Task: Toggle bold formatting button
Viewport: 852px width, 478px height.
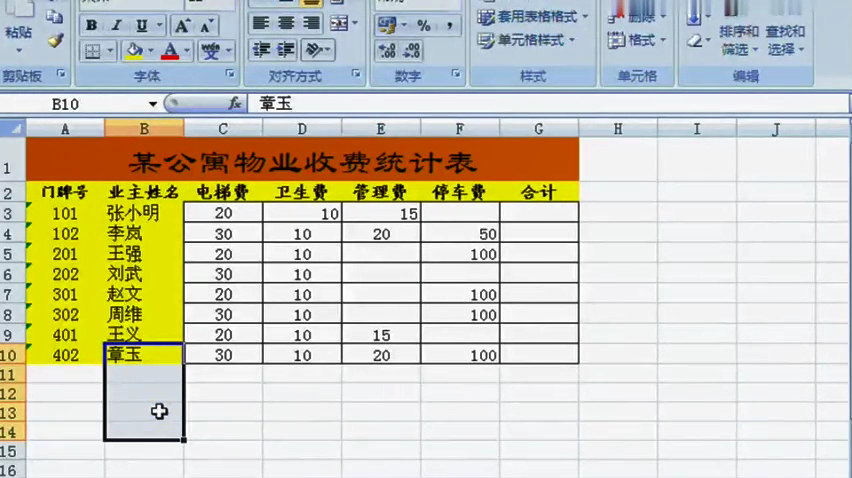Action: click(x=91, y=26)
